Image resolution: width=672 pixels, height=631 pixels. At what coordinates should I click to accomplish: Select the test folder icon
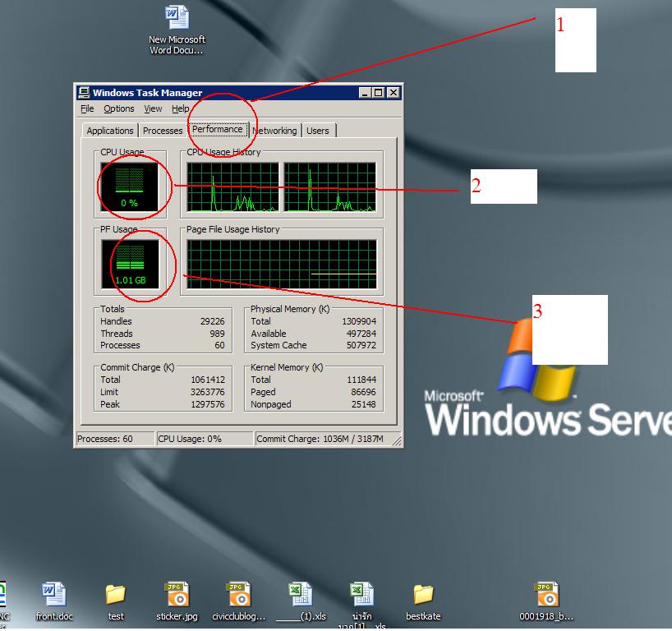pos(116,595)
